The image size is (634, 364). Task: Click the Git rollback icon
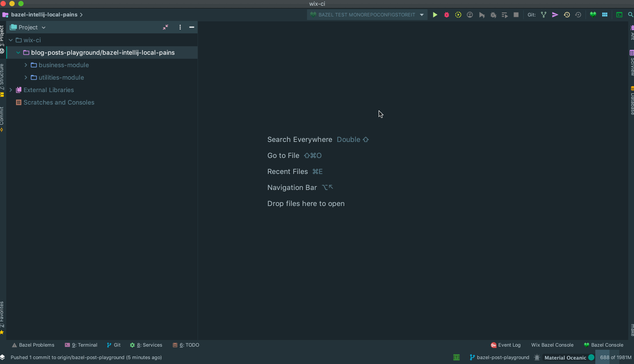578,15
